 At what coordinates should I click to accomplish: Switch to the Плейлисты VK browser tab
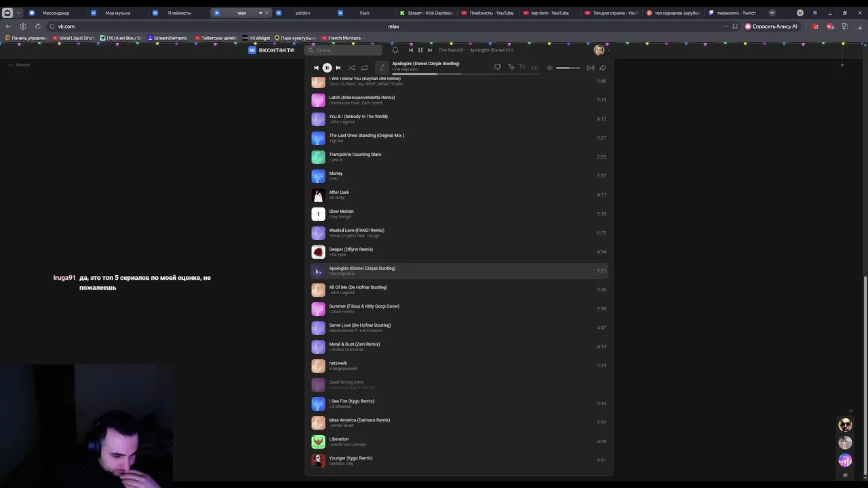pos(180,13)
